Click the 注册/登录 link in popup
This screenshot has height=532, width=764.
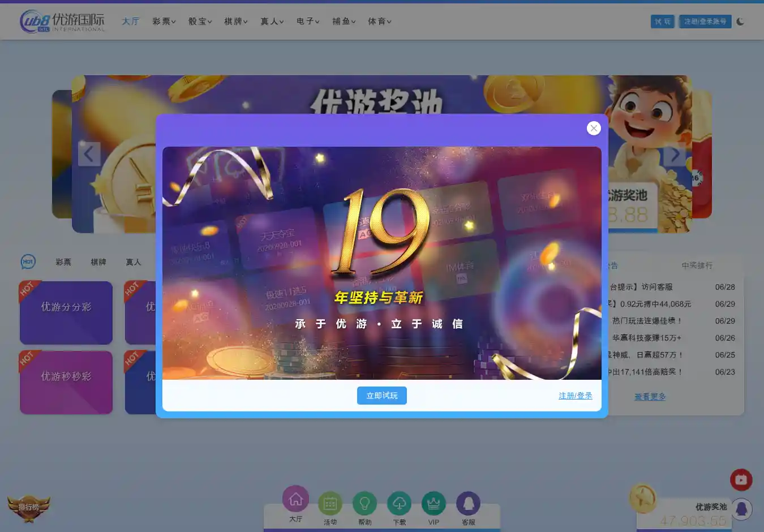point(575,396)
